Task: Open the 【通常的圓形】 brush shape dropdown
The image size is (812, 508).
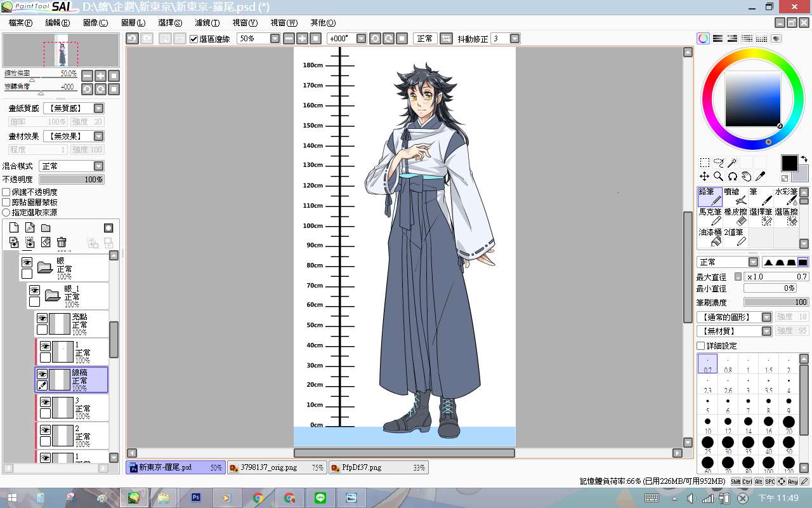Action: [767, 317]
